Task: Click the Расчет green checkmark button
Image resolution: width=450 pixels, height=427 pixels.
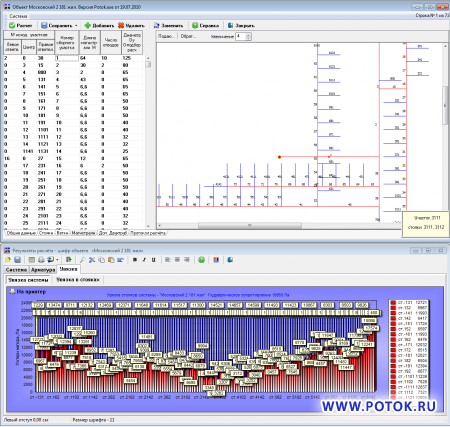Action: (21, 25)
